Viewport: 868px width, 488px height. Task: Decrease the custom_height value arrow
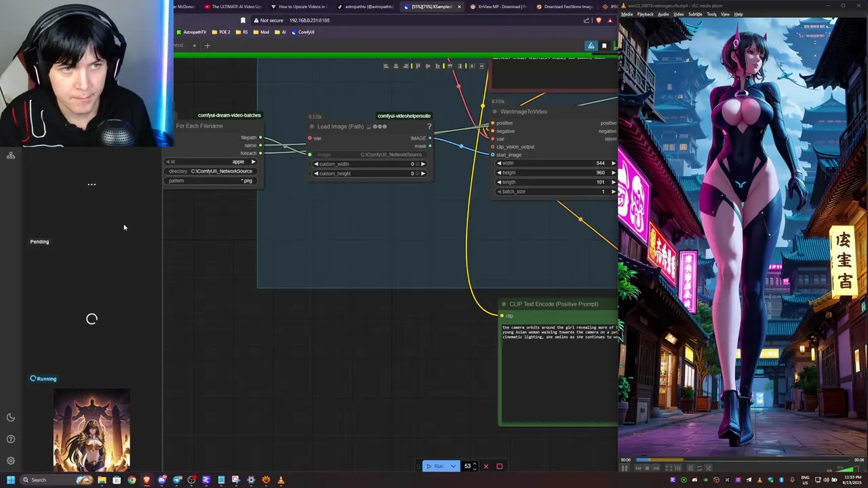click(316, 174)
